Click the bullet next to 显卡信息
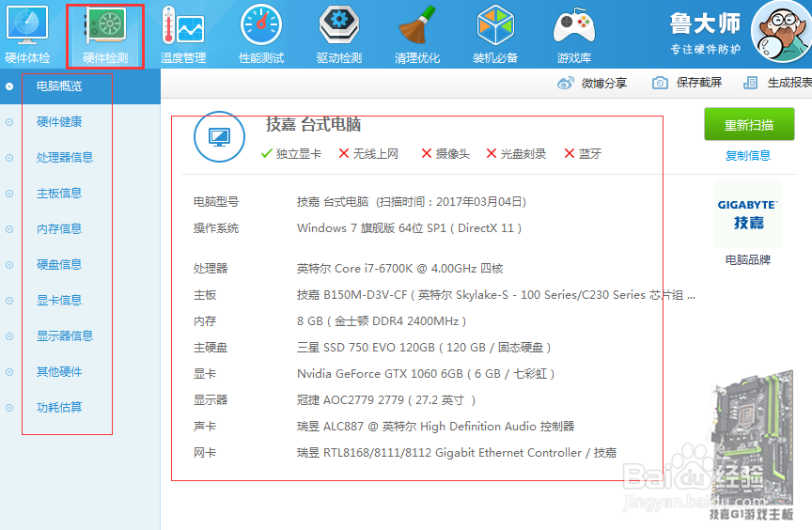 click(9, 301)
